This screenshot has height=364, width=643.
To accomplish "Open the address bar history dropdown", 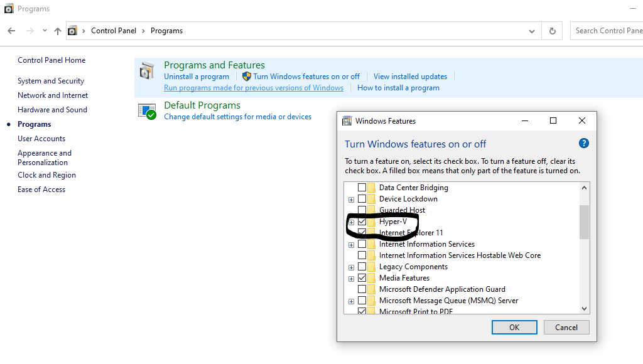I will (x=532, y=31).
